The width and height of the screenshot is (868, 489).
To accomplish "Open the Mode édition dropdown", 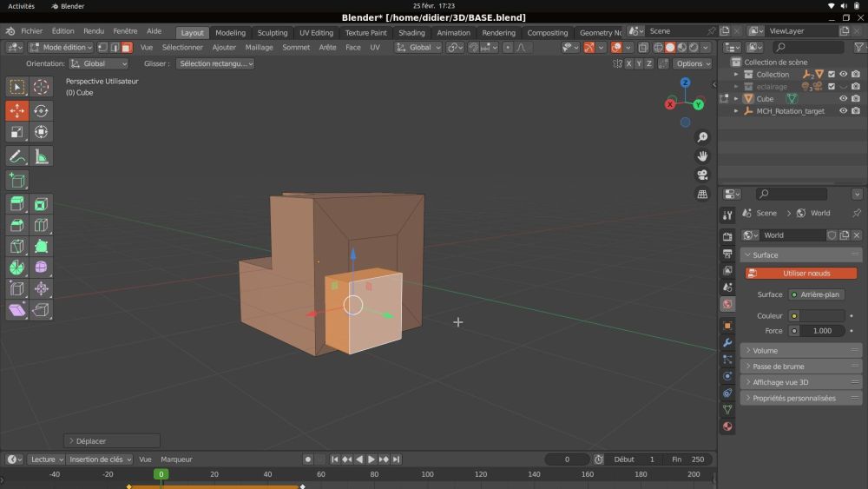I will [61, 48].
